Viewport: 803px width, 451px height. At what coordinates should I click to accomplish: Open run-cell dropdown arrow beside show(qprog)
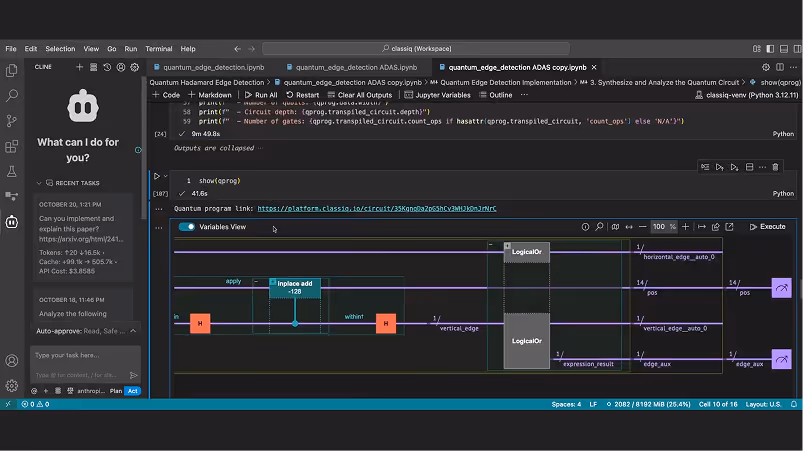[166, 176]
